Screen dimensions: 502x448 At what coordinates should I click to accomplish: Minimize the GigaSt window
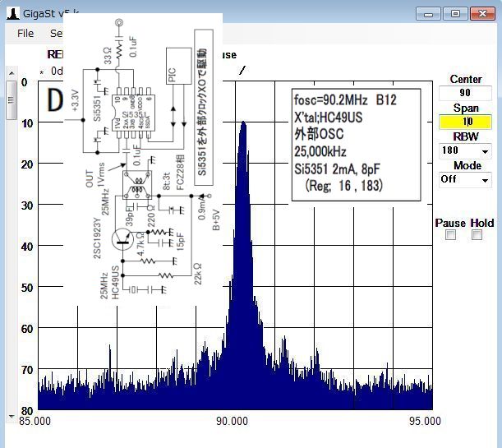tap(428, 14)
